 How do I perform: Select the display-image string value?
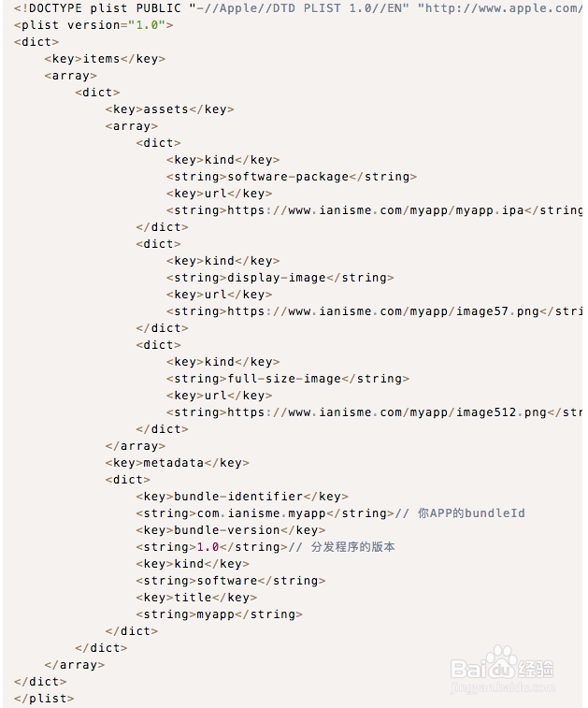(277, 278)
